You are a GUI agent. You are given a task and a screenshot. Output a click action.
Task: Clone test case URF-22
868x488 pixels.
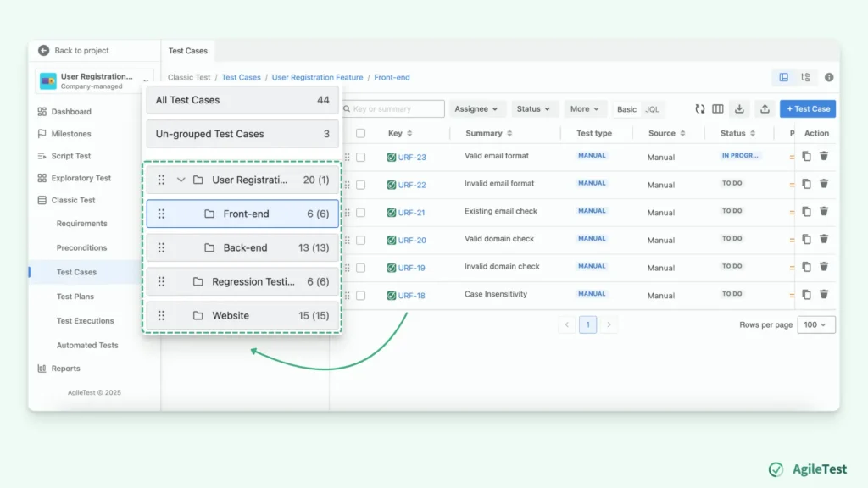[807, 184]
